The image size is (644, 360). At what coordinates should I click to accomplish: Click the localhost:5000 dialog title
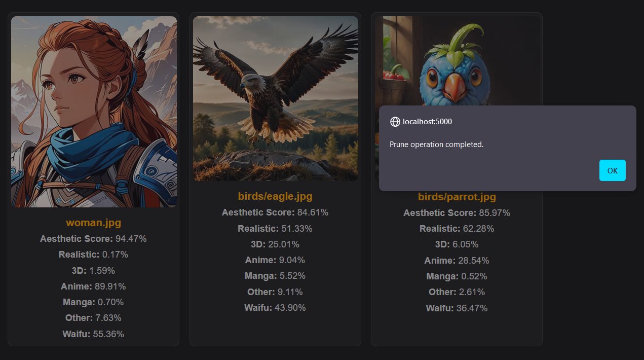pyautogui.click(x=427, y=122)
